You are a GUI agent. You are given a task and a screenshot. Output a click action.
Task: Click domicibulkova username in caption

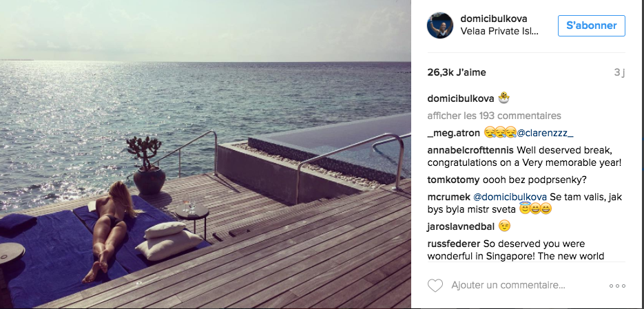pyautogui.click(x=460, y=98)
